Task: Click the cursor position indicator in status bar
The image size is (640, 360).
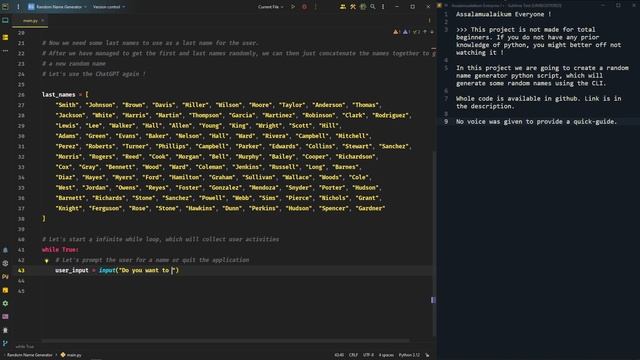Action: [339, 355]
